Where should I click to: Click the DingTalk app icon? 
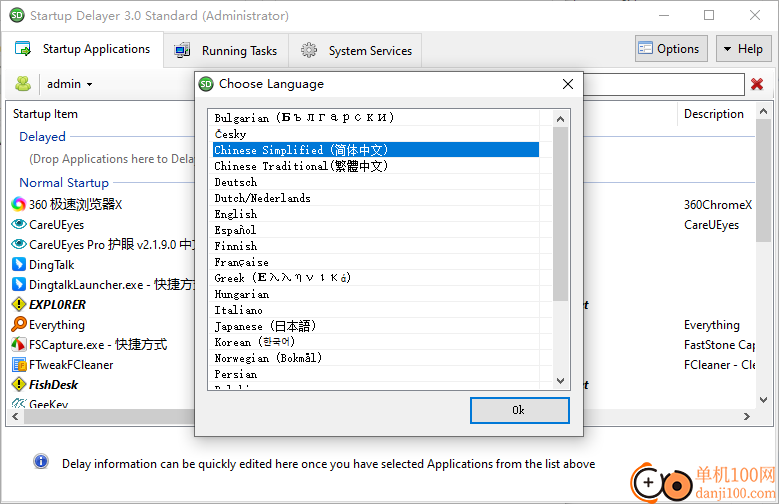[18, 264]
